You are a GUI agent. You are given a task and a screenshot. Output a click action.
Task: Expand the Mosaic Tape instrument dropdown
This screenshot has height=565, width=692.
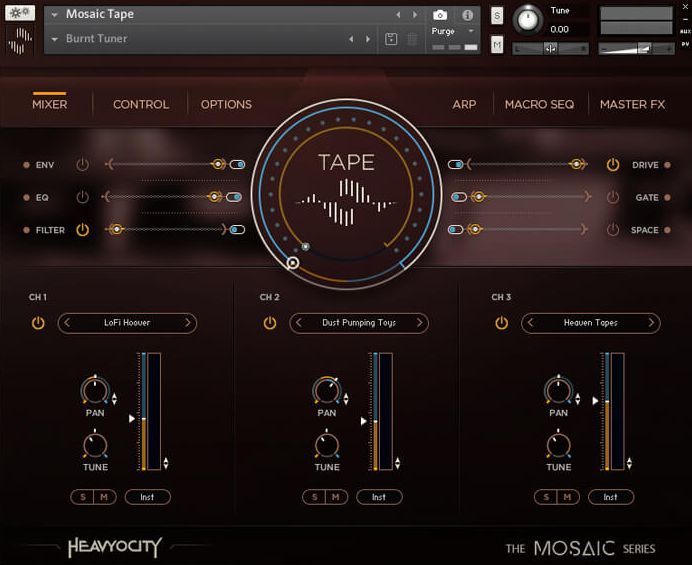point(54,15)
